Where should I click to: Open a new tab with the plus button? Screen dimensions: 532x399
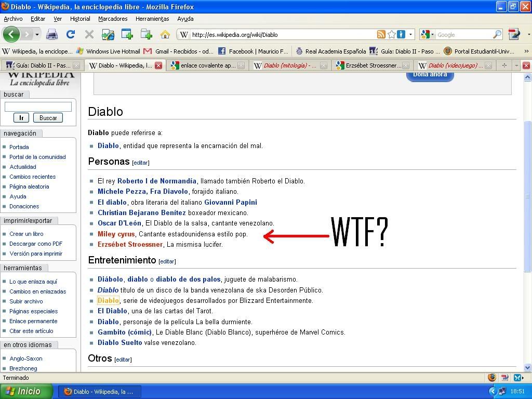(x=504, y=65)
